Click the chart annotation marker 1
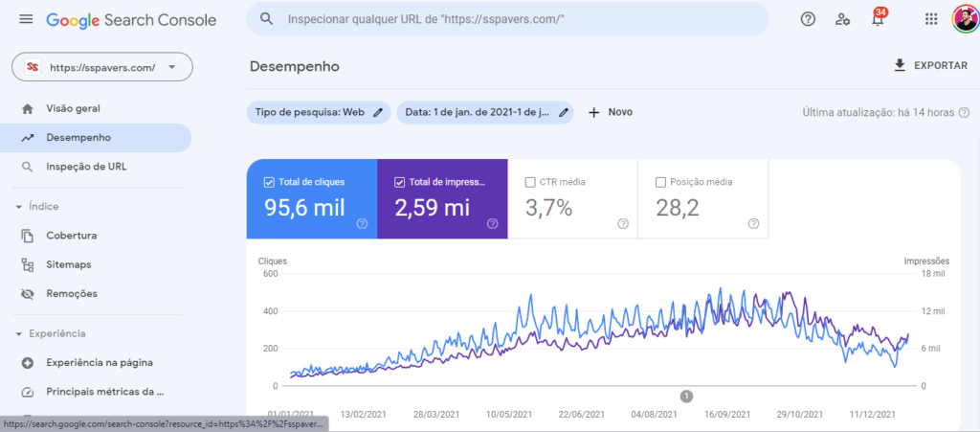The image size is (980, 432). 686,396
